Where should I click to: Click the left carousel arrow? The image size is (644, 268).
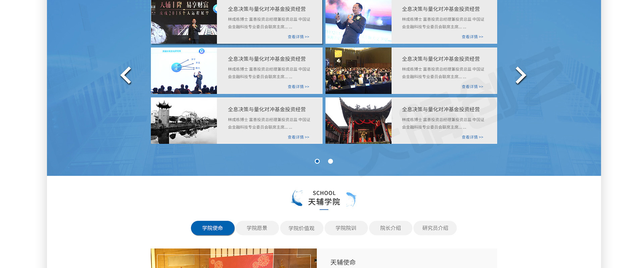(126, 75)
